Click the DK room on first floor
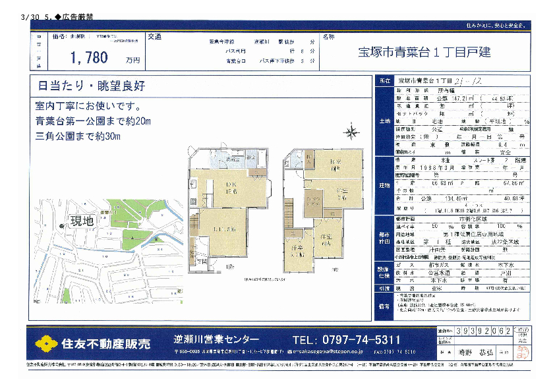This screenshot has width=555, height=392. 231,188
